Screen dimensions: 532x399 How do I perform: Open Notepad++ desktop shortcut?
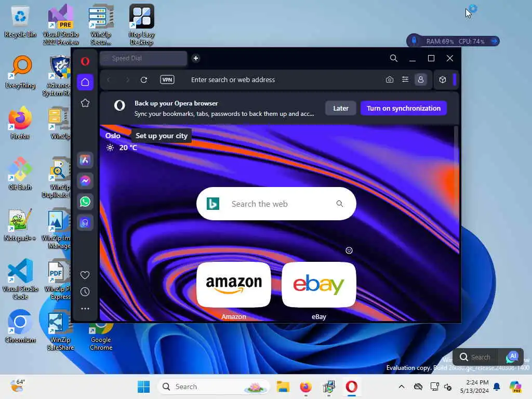20,225
